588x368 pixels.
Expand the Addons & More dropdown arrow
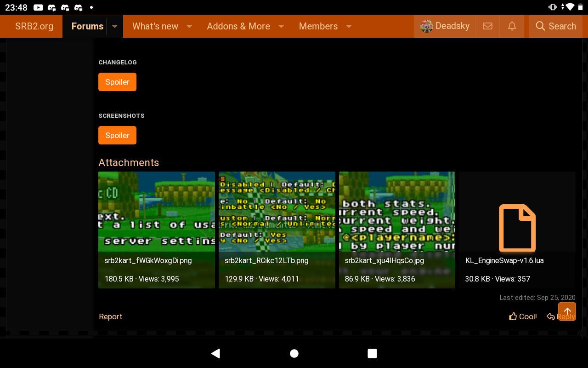coord(282,26)
